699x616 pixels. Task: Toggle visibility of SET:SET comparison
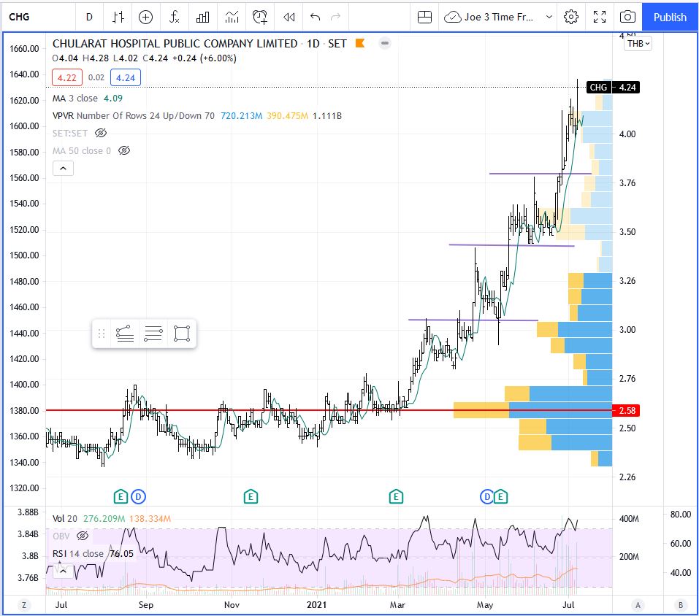coord(102,133)
